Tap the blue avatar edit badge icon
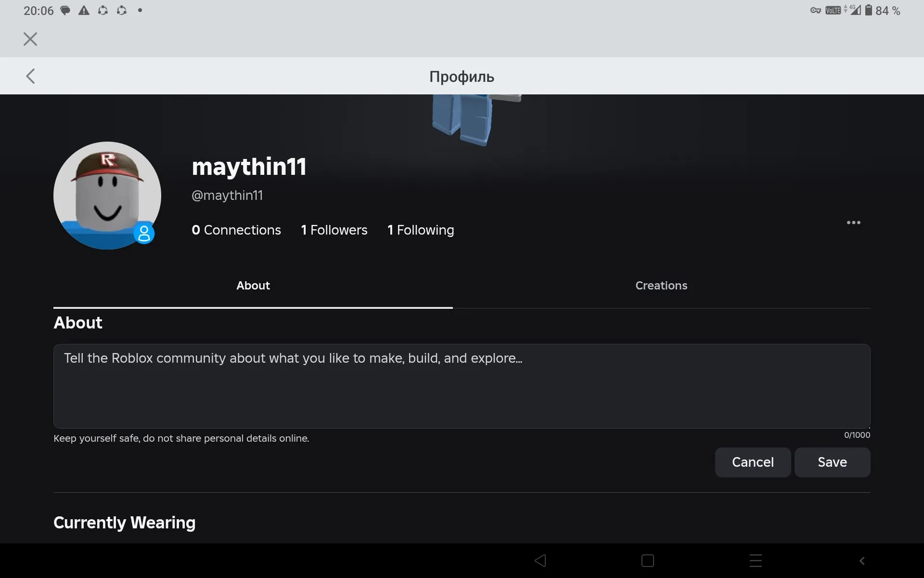The image size is (924, 578). [x=144, y=234]
